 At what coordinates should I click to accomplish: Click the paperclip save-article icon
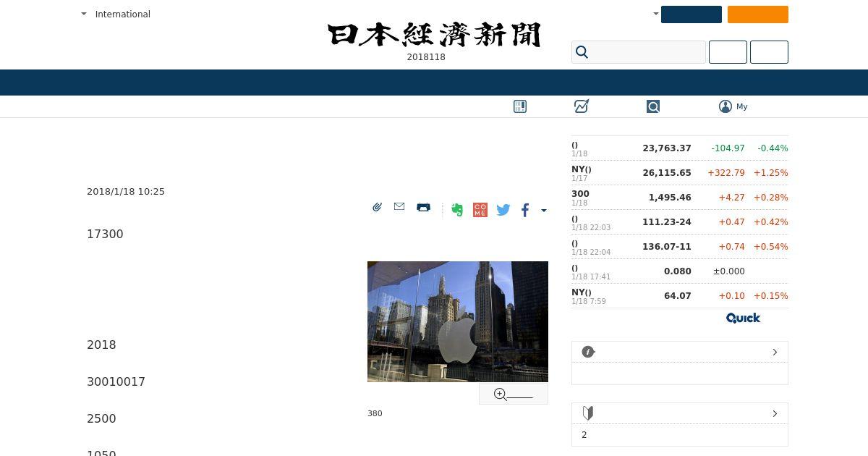(x=377, y=207)
